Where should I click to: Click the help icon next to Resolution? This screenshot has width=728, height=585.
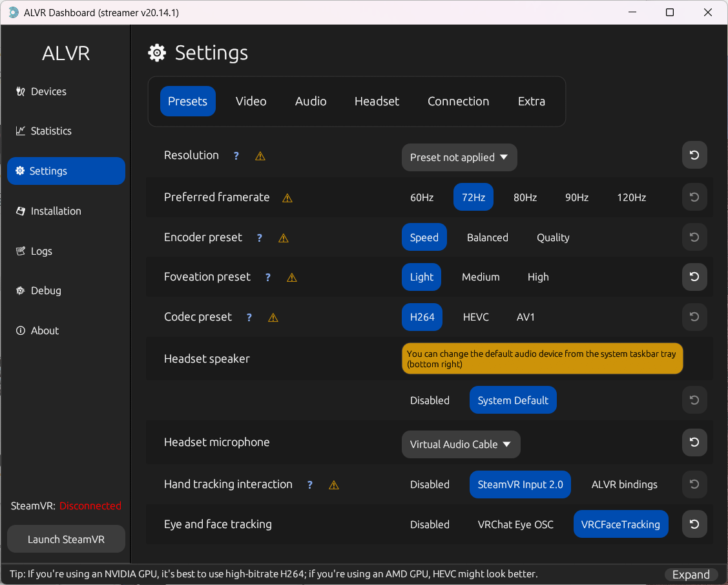(x=236, y=156)
